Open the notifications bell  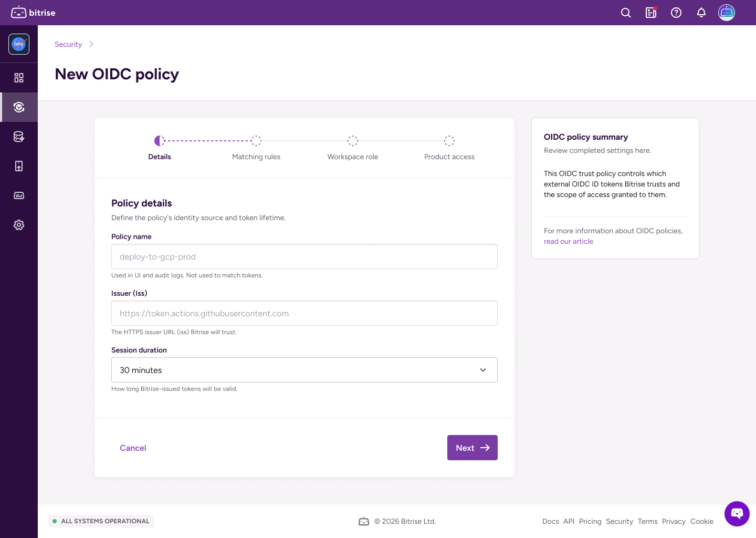(701, 12)
